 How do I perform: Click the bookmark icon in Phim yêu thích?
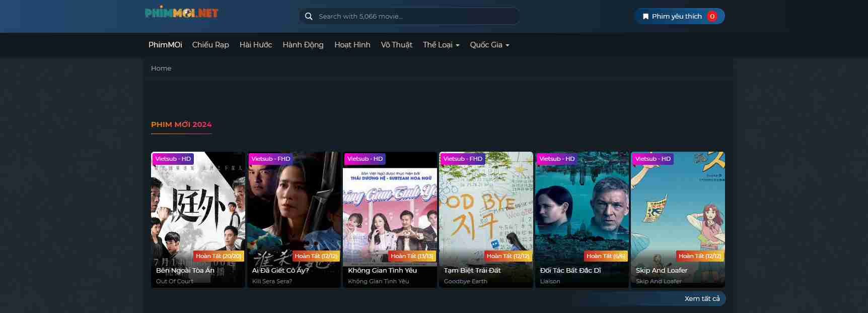pos(645,16)
